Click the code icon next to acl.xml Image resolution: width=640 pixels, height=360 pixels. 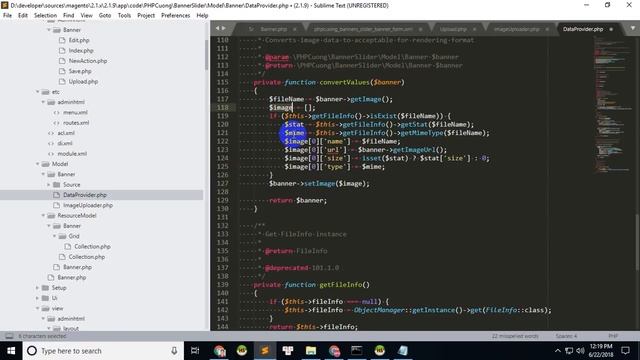pyautogui.click(x=51, y=133)
